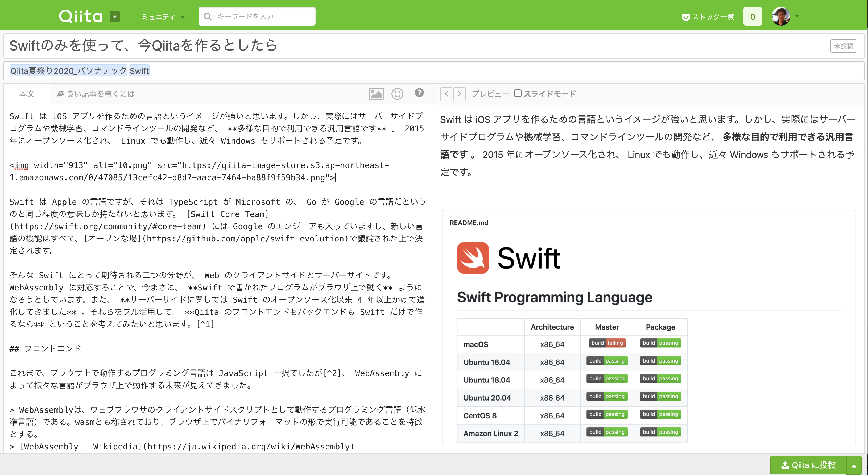Click the macOS row label
The height and width of the screenshot is (475, 868).
pyautogui.click(x=476, y=344)
